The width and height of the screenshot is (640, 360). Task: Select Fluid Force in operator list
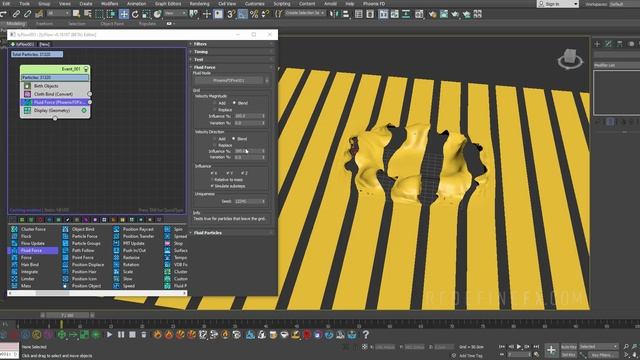point(34,251)
